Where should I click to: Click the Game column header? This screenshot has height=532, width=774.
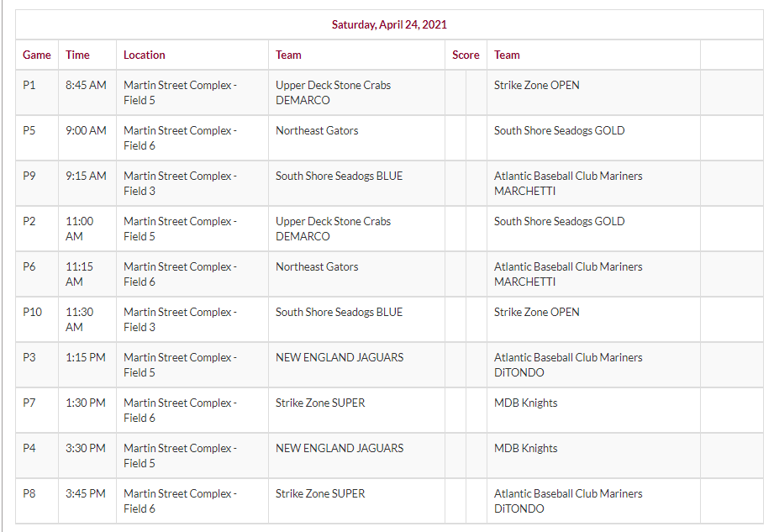[x=37, y=55]
